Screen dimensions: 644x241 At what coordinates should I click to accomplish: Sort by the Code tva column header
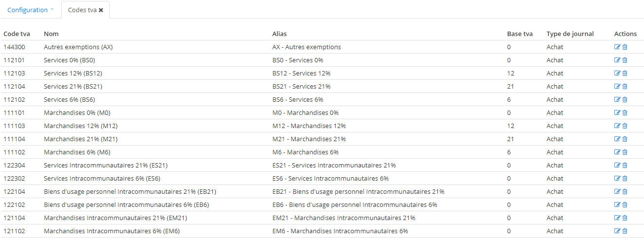tap(17, 34)
